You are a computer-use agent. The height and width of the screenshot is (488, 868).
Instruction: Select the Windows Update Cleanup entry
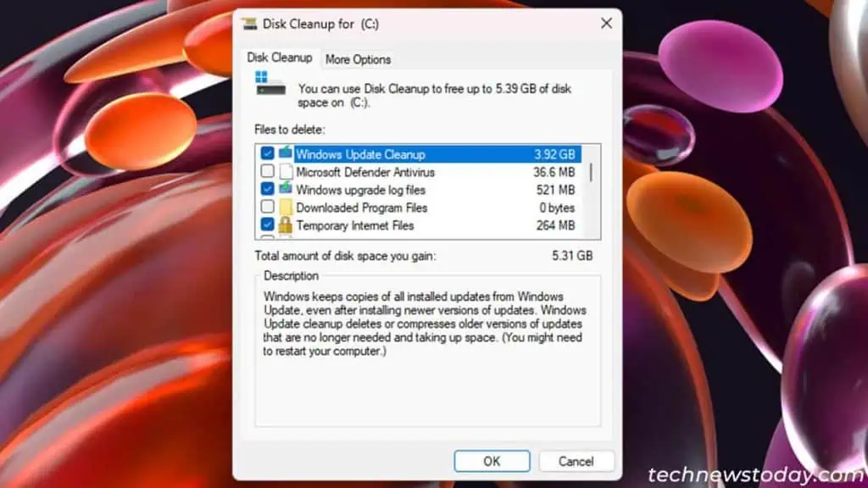[x=420, y=154]
